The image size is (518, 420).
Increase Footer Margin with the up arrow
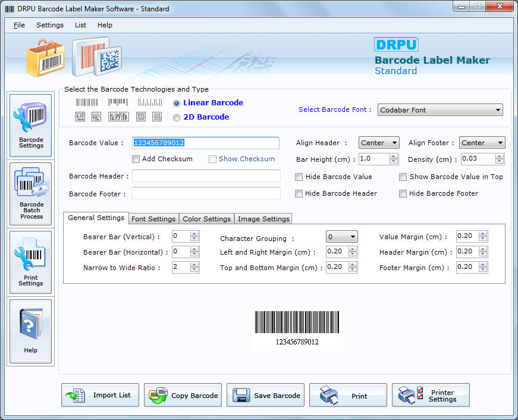point(483,265)
